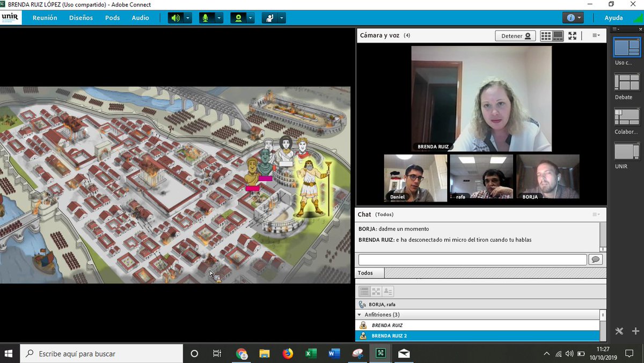Open the webcam options dropdown arrow

250,18
